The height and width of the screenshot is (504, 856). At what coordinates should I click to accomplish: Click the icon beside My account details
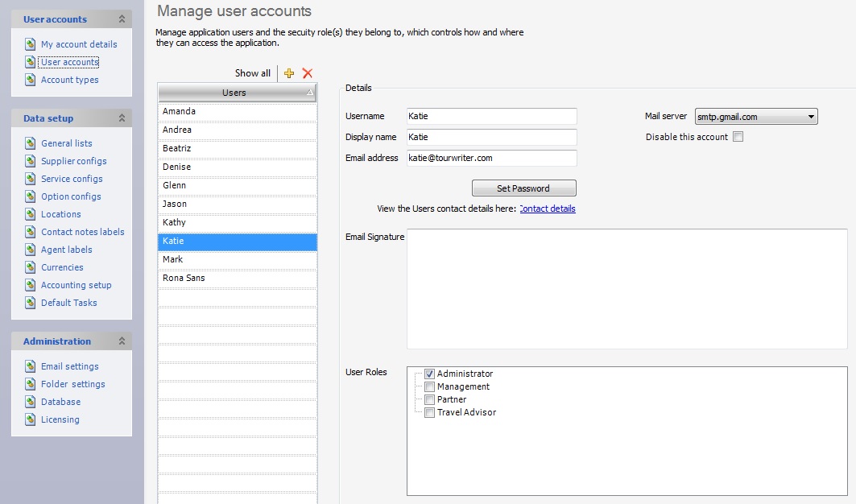tap(31, 44)
